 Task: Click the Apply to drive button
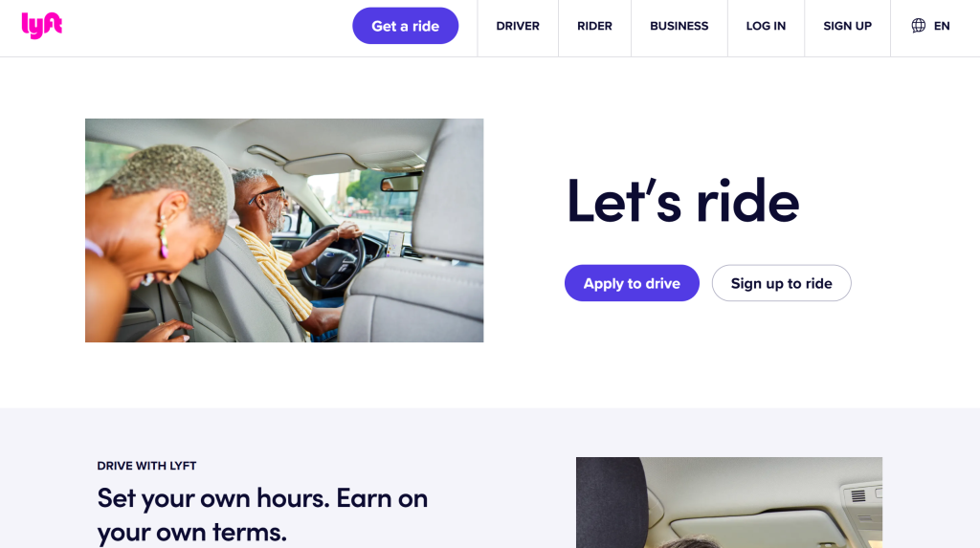click(x=632, y=283)
